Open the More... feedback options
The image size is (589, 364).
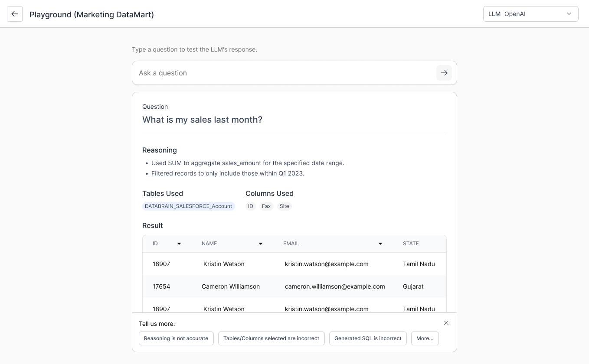[425, 338]
